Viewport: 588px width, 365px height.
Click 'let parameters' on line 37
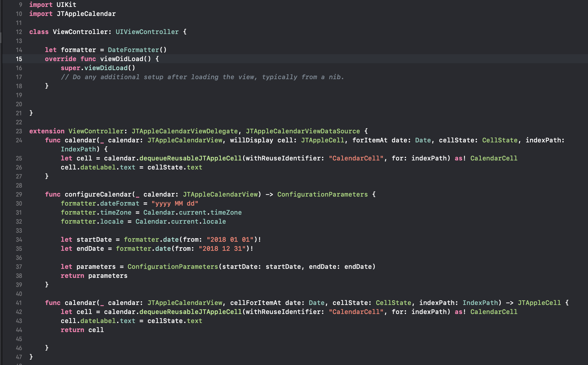point(88,267)
